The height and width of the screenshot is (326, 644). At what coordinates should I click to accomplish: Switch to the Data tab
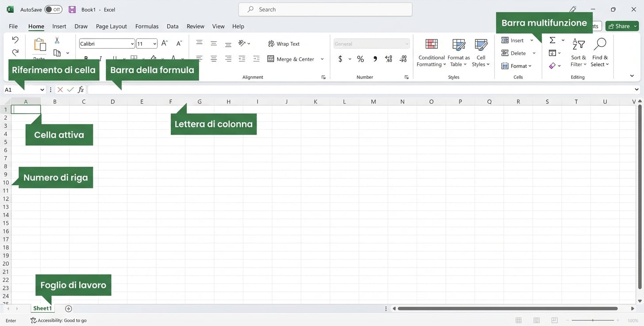tap(172, 26)
